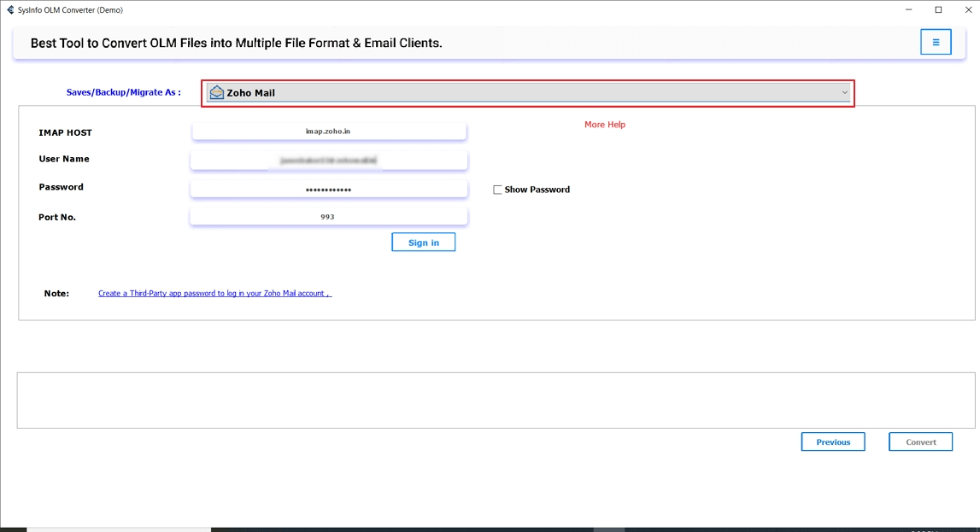Click the User Name input field
This screenshot has height=532, width=980.
329,161
